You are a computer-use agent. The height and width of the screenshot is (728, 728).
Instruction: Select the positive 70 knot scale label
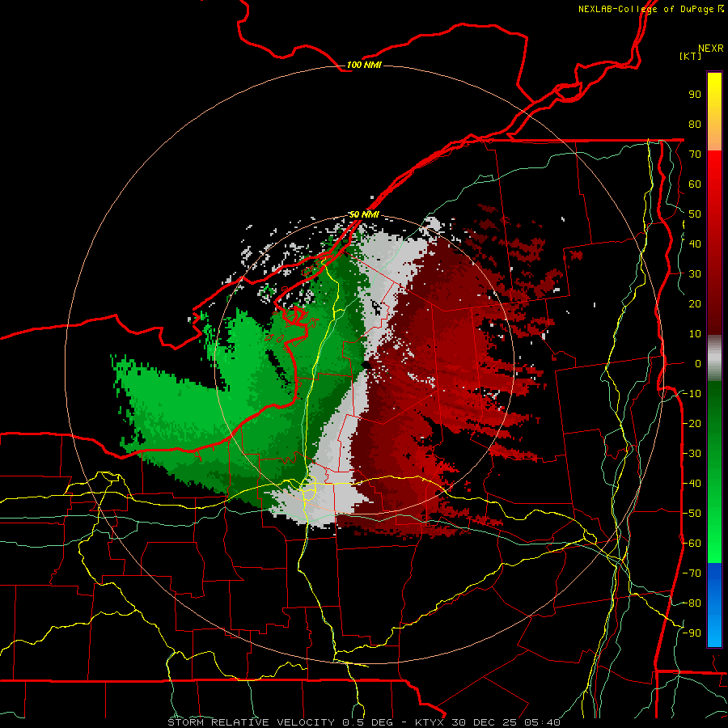(x=695, y=154)
